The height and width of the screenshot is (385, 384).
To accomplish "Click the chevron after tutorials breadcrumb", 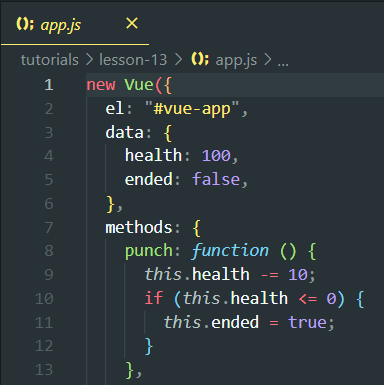I will [x=89, y=60].
